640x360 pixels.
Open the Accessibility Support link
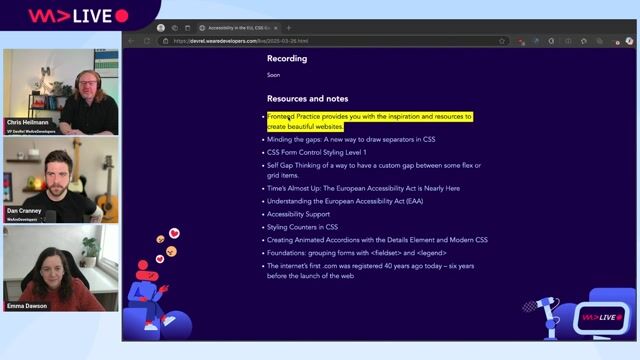(x=298, y=214)
